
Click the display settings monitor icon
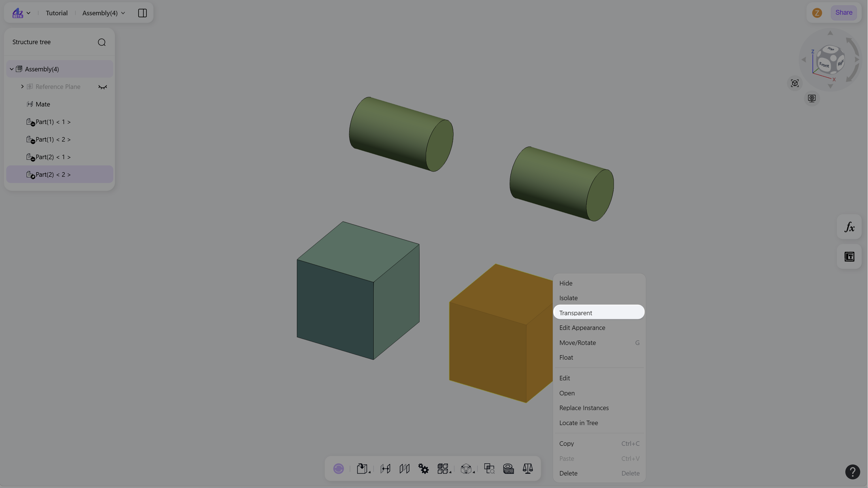812,98
